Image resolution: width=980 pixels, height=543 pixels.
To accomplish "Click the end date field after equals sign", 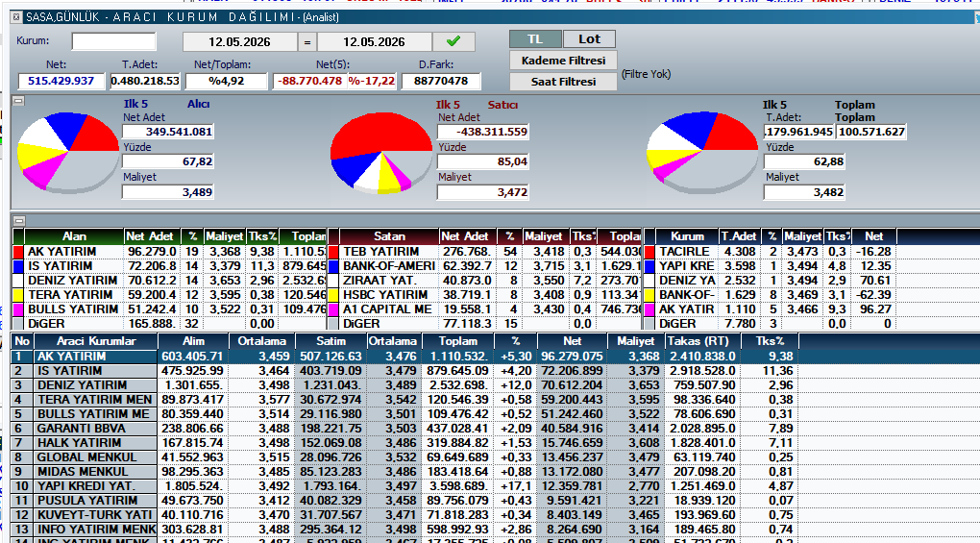I will (374, 42).
